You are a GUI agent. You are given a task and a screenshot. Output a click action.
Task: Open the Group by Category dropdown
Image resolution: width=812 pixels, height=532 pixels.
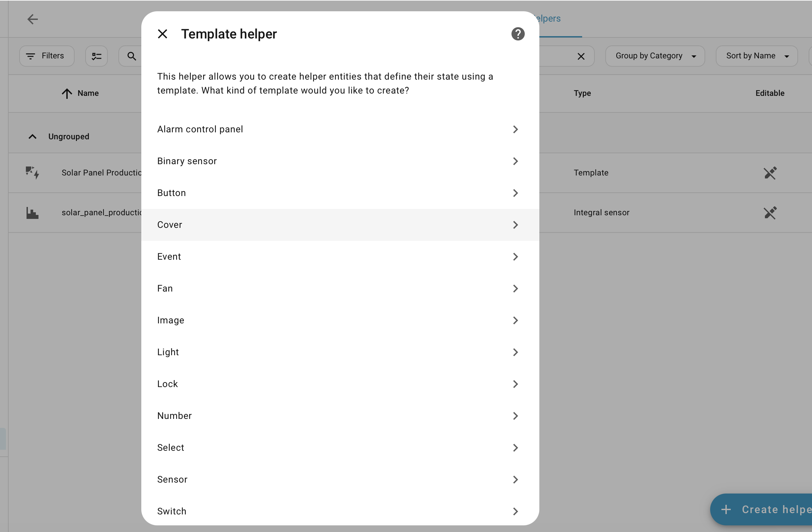pyautogui.click(x=655, y=56)
